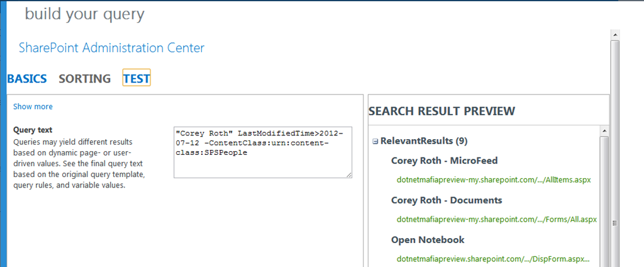644x267 pixels.
Task: Click the search preview pane scrollbar thumb
Action: [604, 202]
